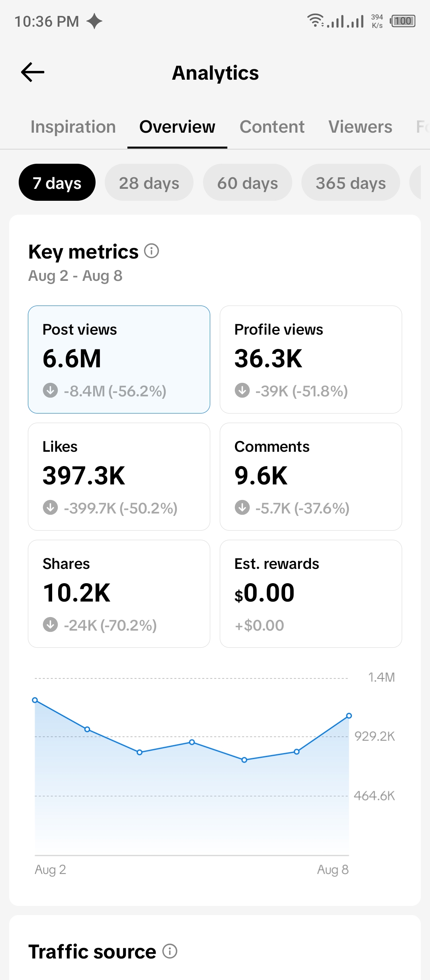Select the 28 days range filter
This screenshot has height=980, width=430.
pyautogui.click(x=149, y=182)
